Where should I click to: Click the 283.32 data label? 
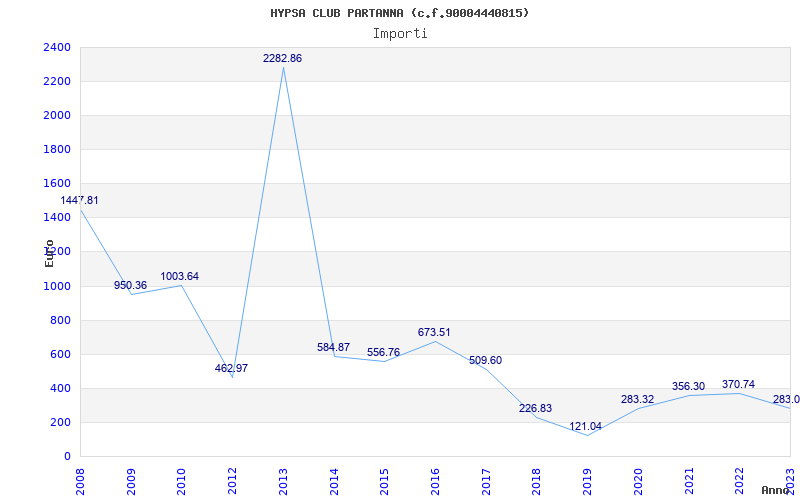tap(637, 399)
